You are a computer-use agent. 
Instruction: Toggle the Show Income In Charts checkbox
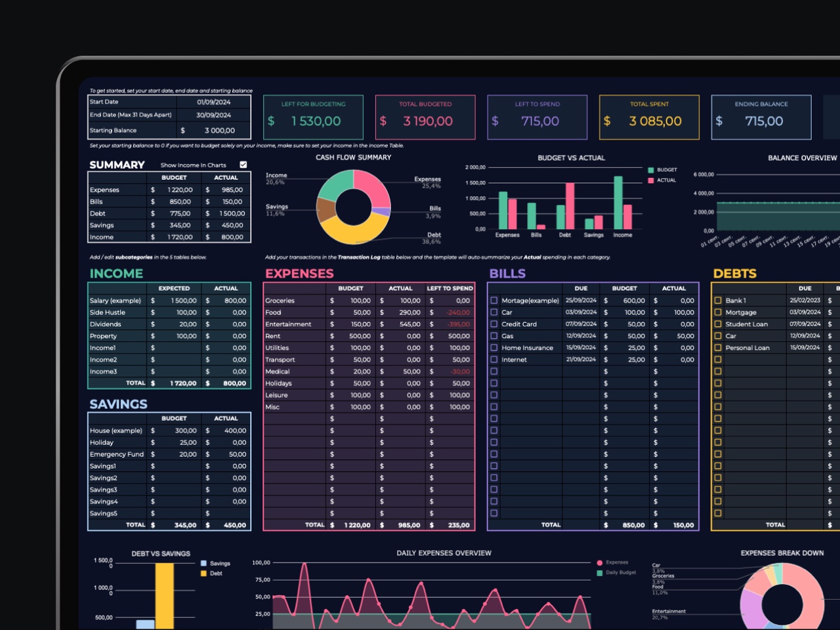pyautogui.click(x=243, y=165)
